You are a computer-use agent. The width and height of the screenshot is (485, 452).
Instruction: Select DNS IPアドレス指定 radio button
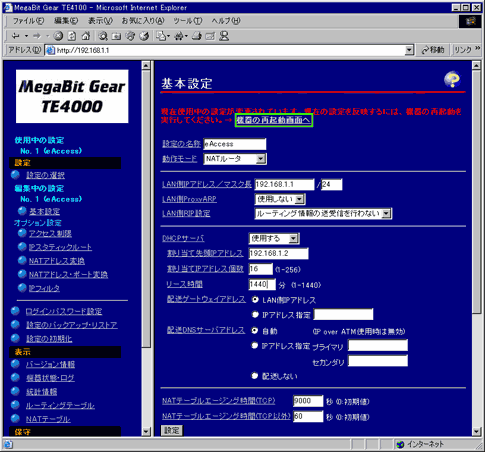click(x=255, y=345)
